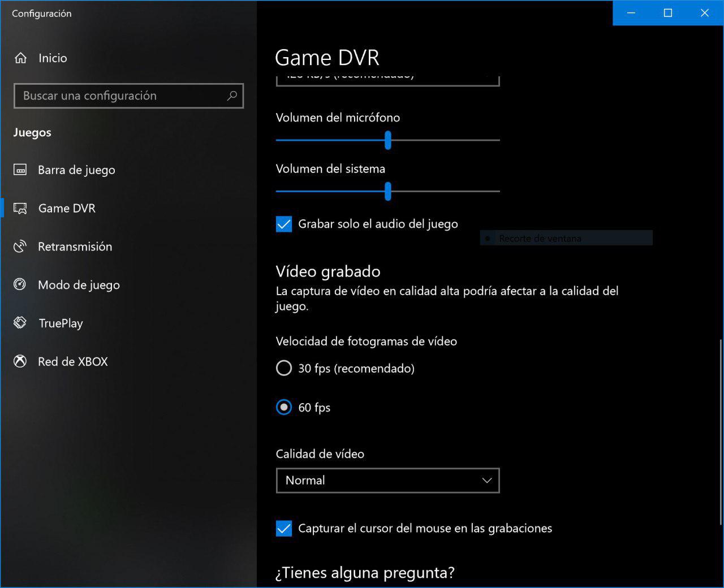Disable Capturar el cursor del mouse checkbox
This screenshot has width=724, height=588.
pos(284,528)
